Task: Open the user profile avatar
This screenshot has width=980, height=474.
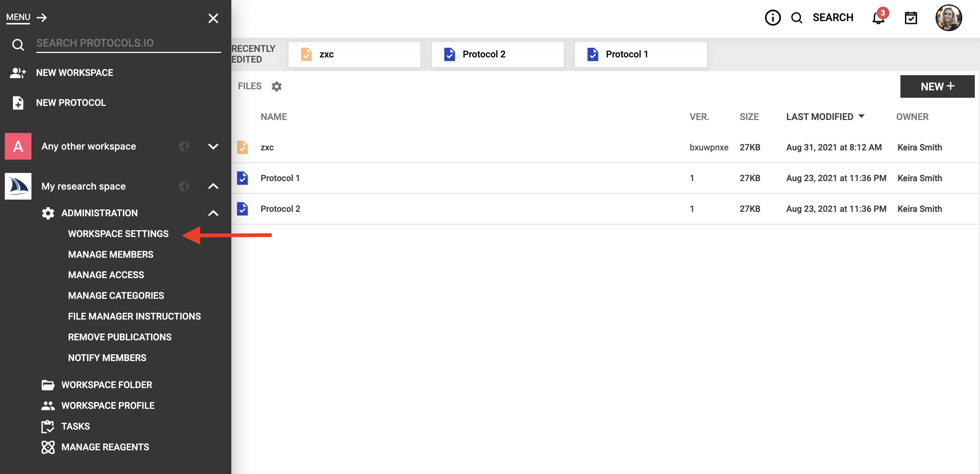Action: click(x=948, y=18)
